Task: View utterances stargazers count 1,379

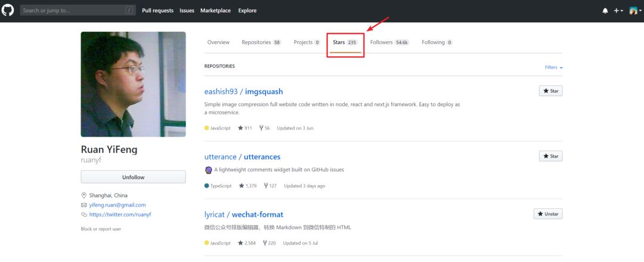Action: coord(247,186)
